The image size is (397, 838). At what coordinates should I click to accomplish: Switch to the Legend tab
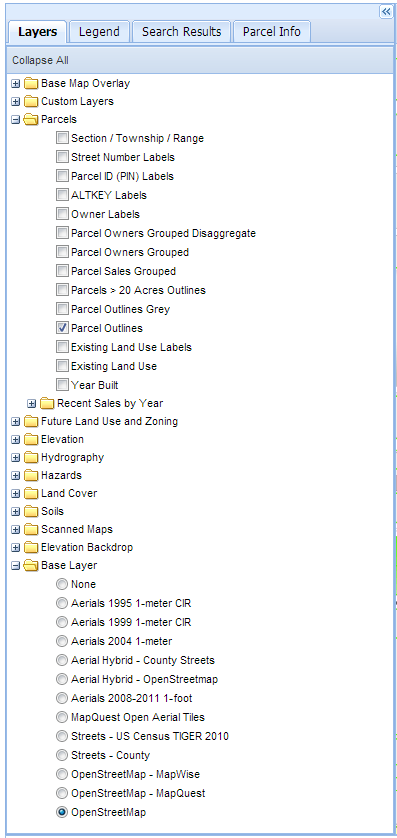(x=99, y=32)
